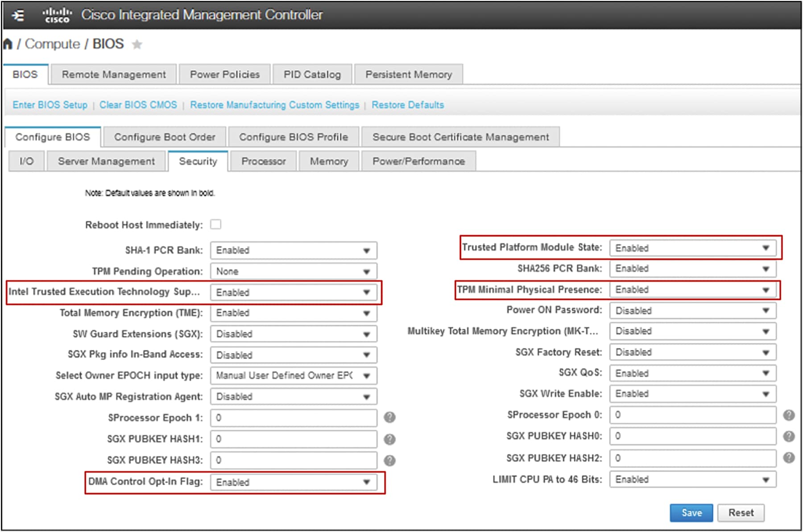This screenshot has height=532, width=803.
Task: Open Secure Boot Certificate Management tab
Action: pos(461,137)
